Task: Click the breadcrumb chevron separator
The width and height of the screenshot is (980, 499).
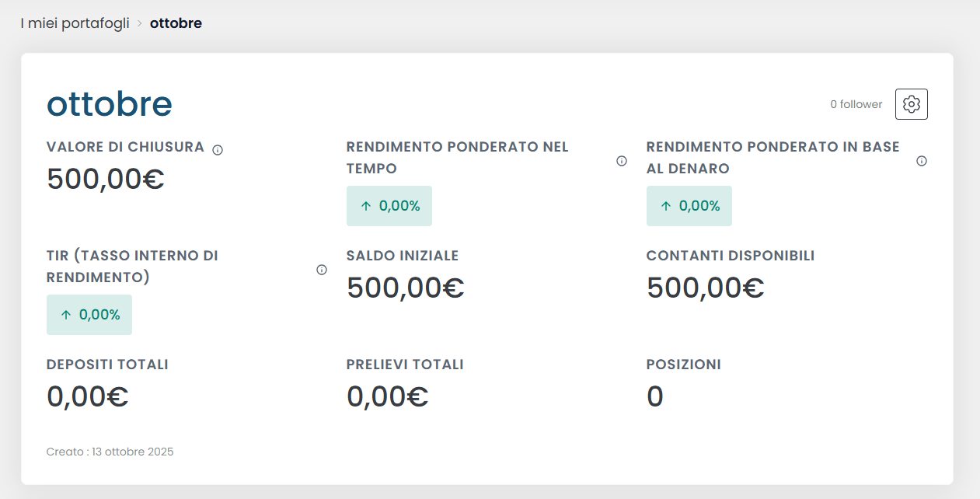Action: (140, 24)
